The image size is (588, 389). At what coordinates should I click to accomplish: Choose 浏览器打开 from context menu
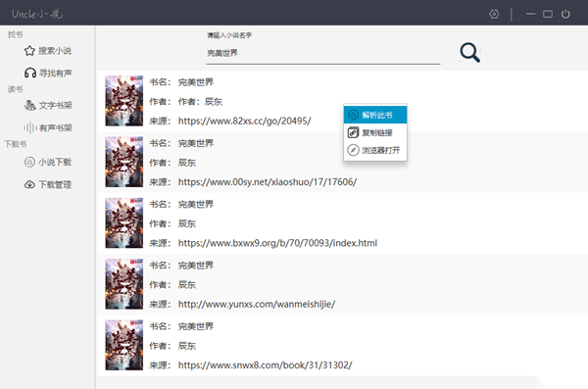tap(375, 150)
